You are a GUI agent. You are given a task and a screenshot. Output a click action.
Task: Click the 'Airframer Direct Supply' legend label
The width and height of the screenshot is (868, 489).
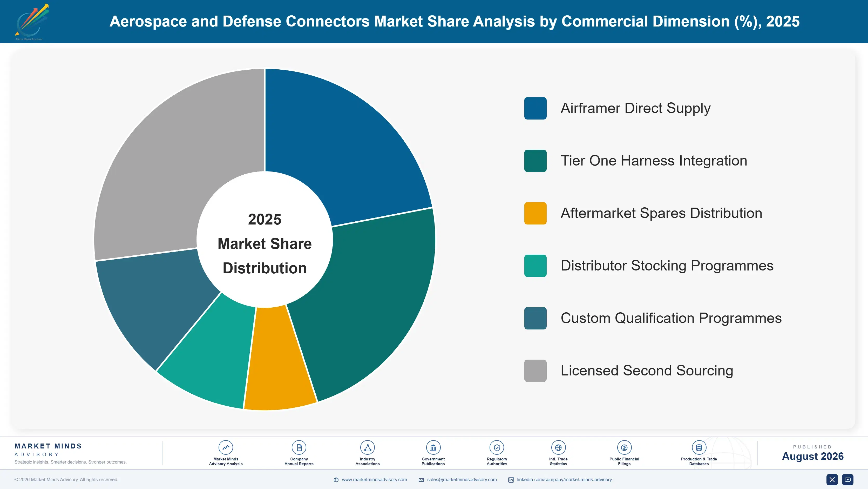[x=635, y=108]
